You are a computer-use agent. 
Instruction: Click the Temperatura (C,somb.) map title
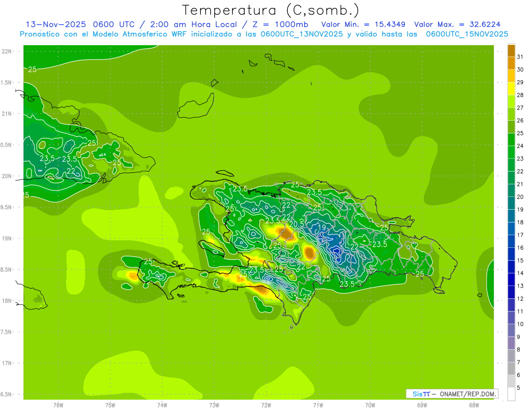271,10
